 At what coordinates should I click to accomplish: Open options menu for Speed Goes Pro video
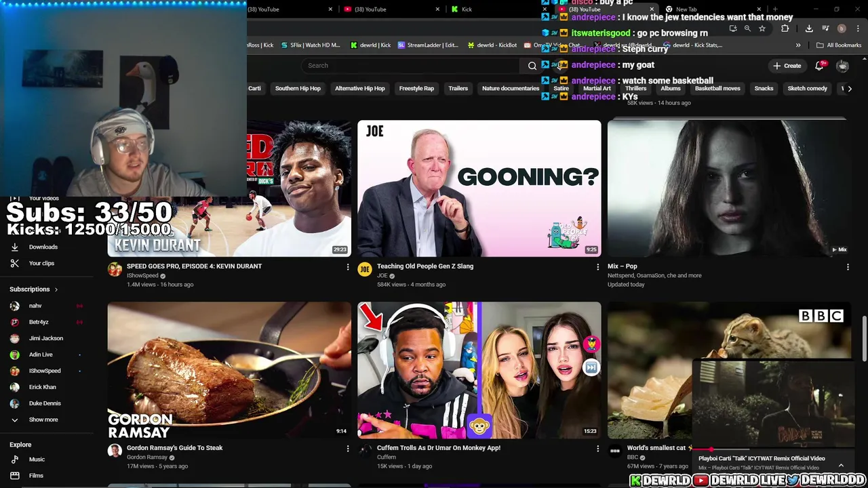pyautogui.click(x=348, y=268)
